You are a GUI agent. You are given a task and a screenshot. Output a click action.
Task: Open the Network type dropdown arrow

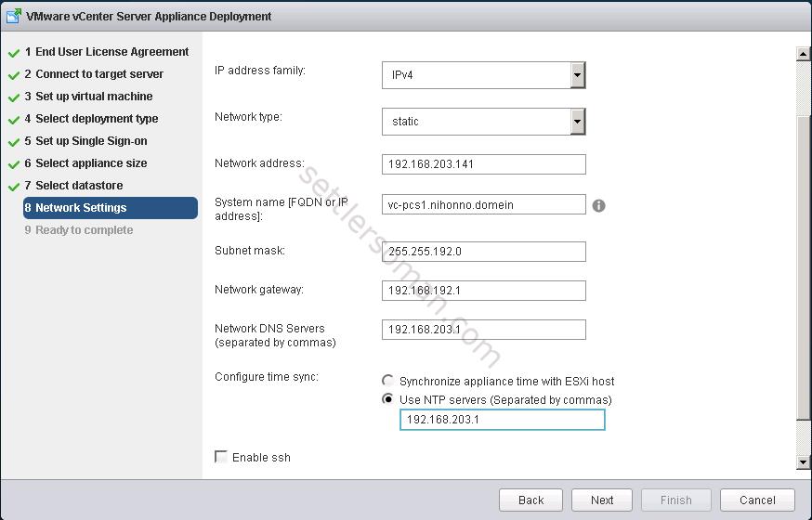point(577,122)
